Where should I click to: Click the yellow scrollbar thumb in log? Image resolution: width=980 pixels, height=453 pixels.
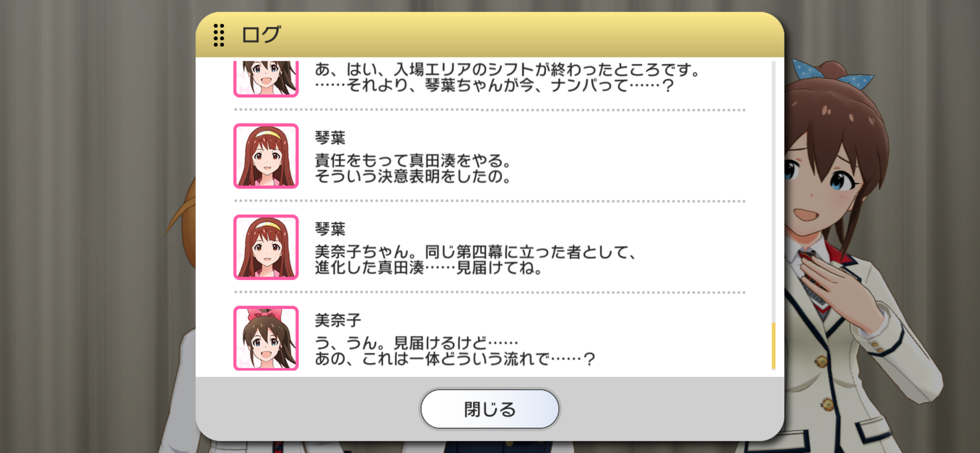[773, 346]
